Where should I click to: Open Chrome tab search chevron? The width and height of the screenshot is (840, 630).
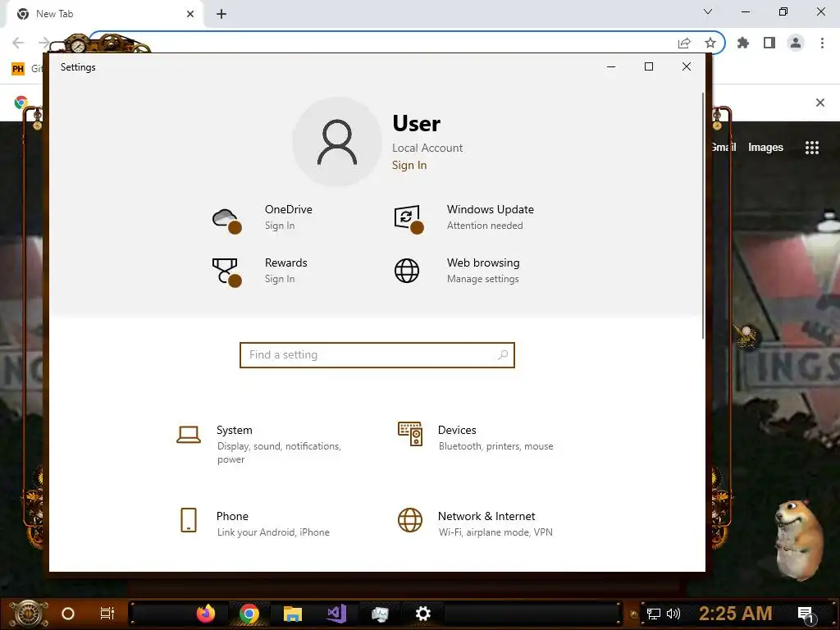(x=708, y=11)
